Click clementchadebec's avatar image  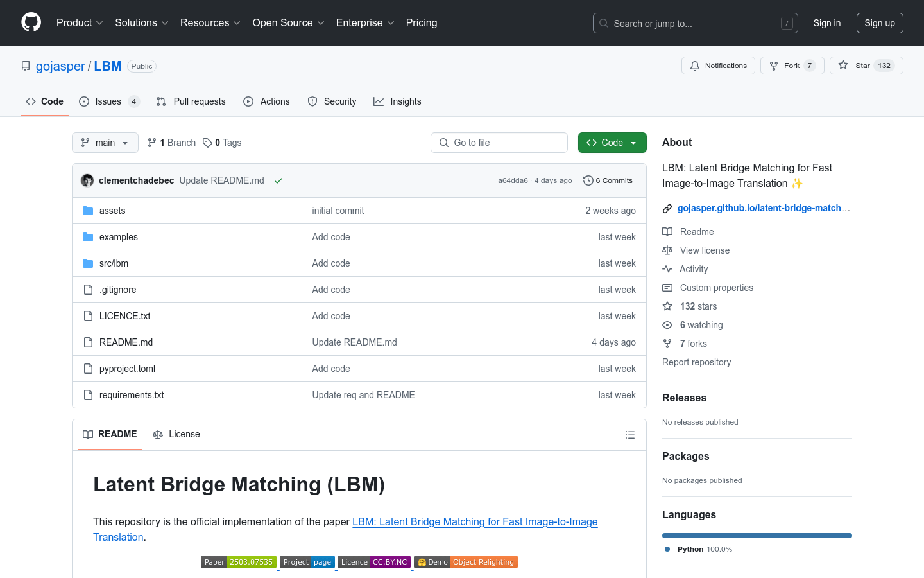[x=87, y=180]
